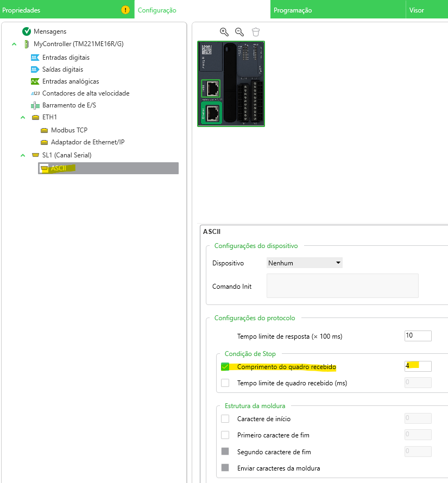The image size is (448, 483).
Task: Open the Visor tab
Action: [427, 10]
